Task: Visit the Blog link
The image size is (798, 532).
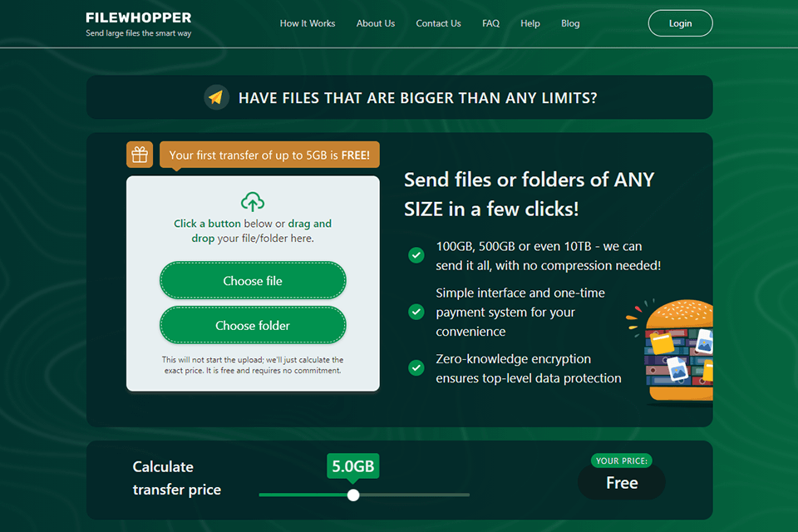Action: tap(570, 23)
